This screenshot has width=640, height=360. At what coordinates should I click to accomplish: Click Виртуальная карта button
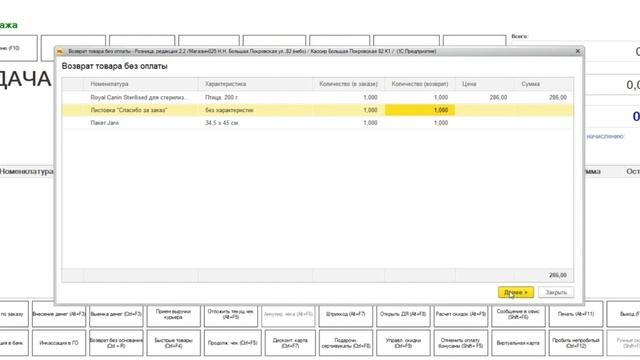click(x=518, y=343)
